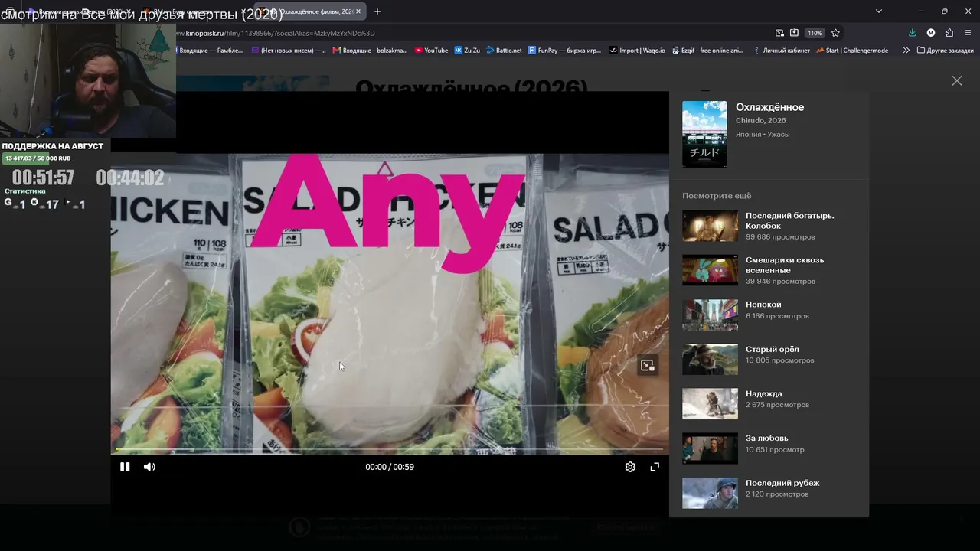Select the Надежда video thumbnail
The image size is (980, 551).
(x=710, y=403)
